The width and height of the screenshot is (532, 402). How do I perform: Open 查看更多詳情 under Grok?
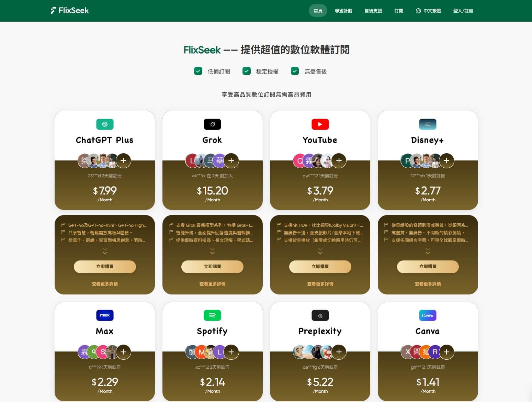(212, 284)
